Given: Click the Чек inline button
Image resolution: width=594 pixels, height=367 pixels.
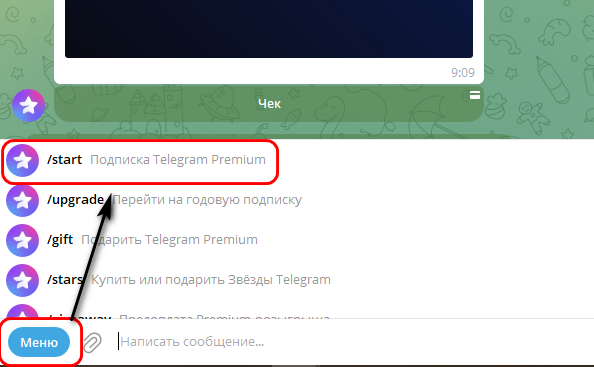Looking at the screenshot, I should click(x=269, y=104).
